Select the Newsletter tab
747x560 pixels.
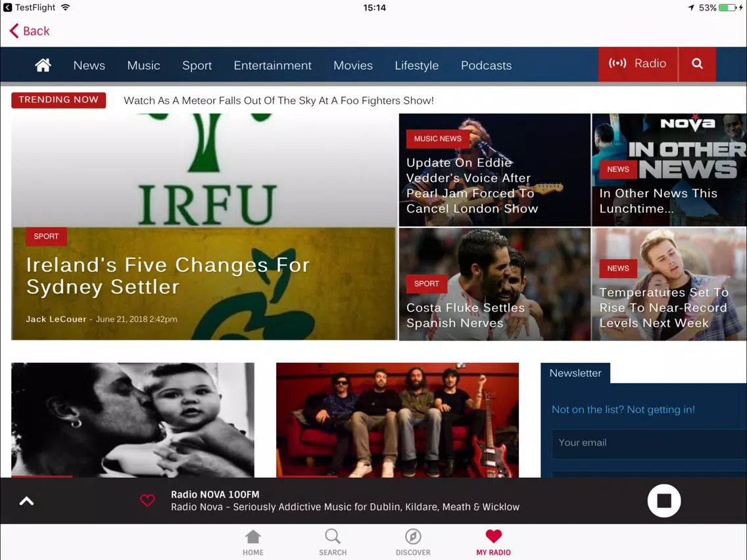click(x=575, y=373)
